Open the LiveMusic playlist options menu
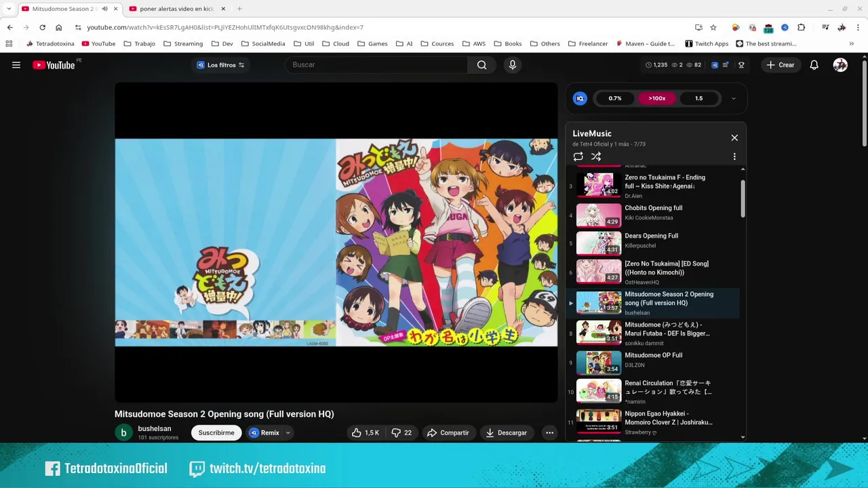This screenshot has height=488, width=868. pyautogui.click(x=734, y=157)
